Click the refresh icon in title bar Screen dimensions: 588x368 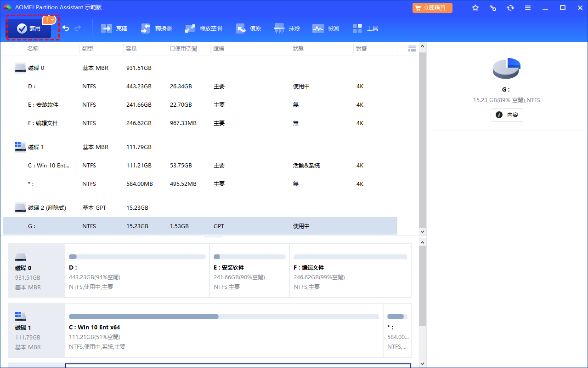510,8
